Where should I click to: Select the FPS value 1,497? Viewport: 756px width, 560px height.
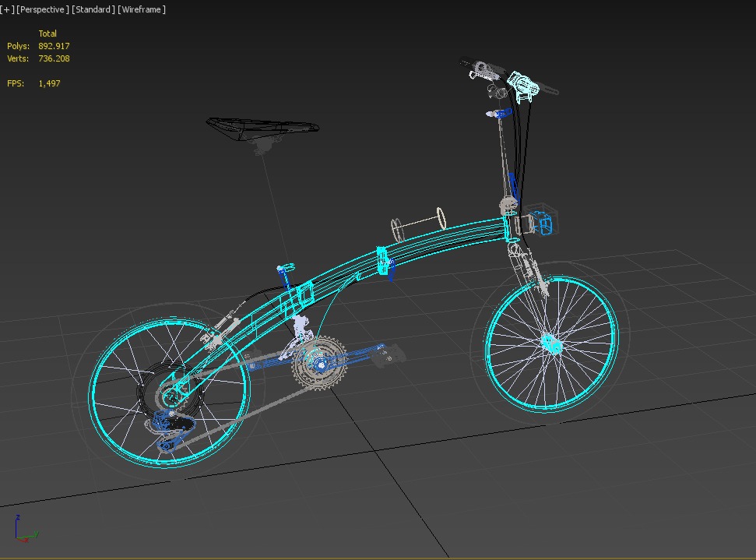[49, 83]
